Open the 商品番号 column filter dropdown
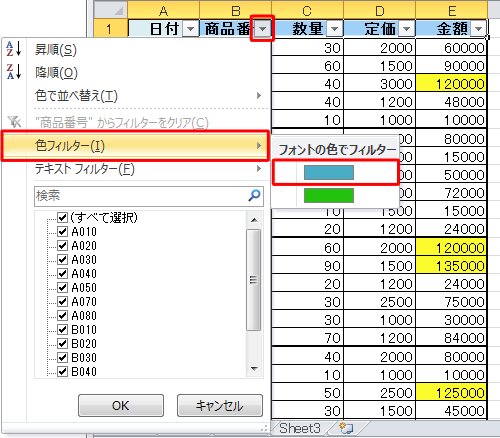500x438 pixels. [x=262, y=29]
